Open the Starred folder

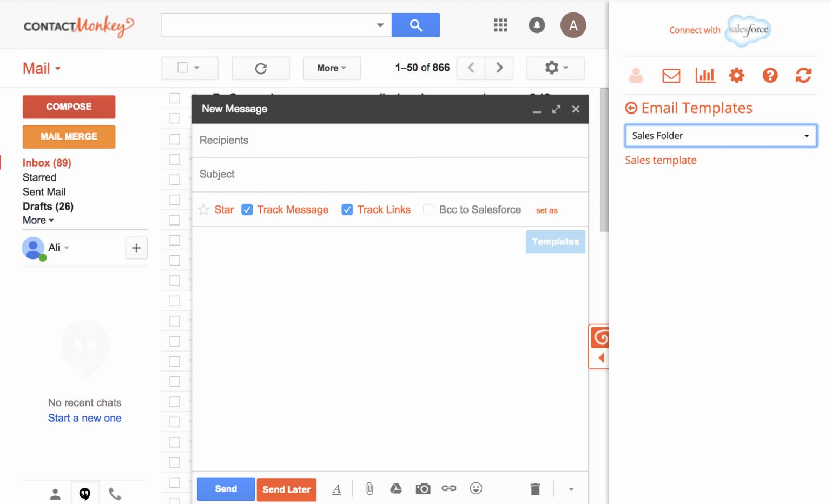coord(39,177)
